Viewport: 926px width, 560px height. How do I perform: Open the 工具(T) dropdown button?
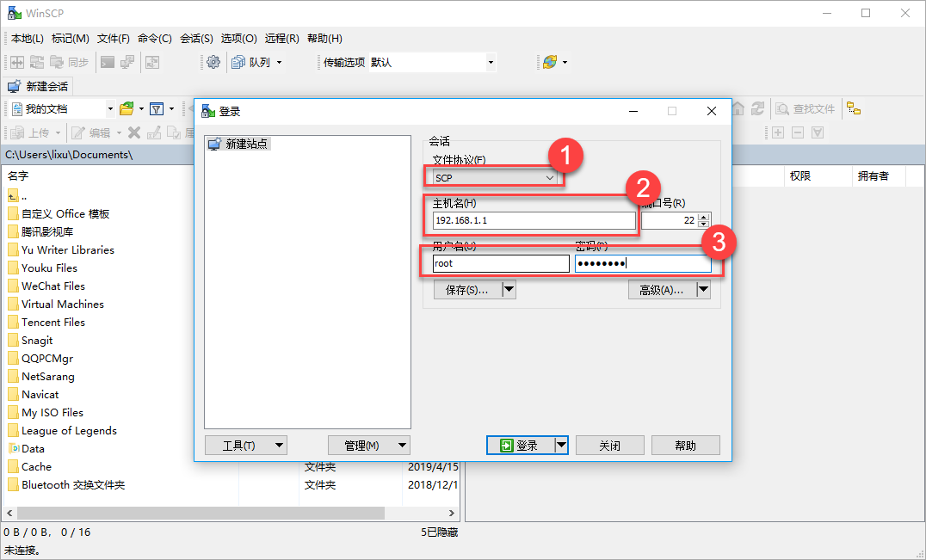245,446
